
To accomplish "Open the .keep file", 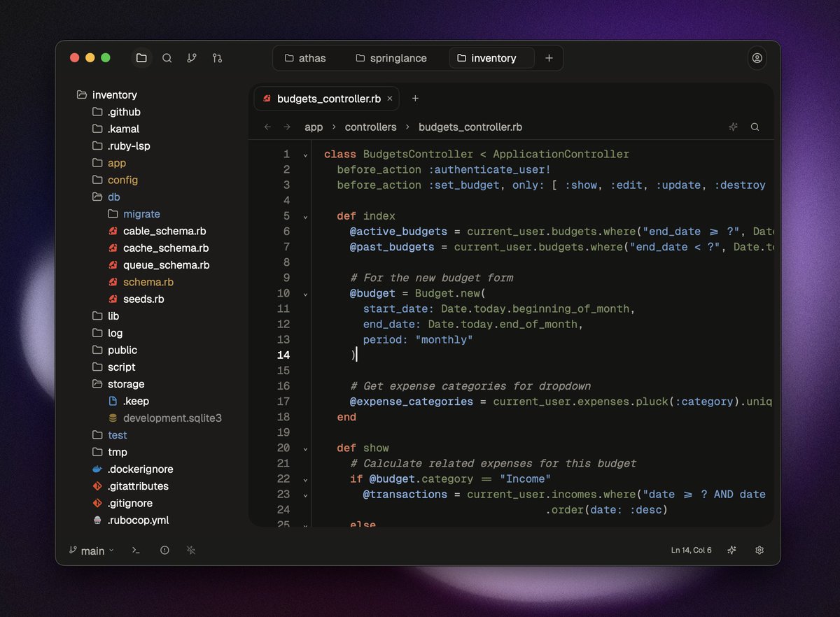I will (129, 401).
